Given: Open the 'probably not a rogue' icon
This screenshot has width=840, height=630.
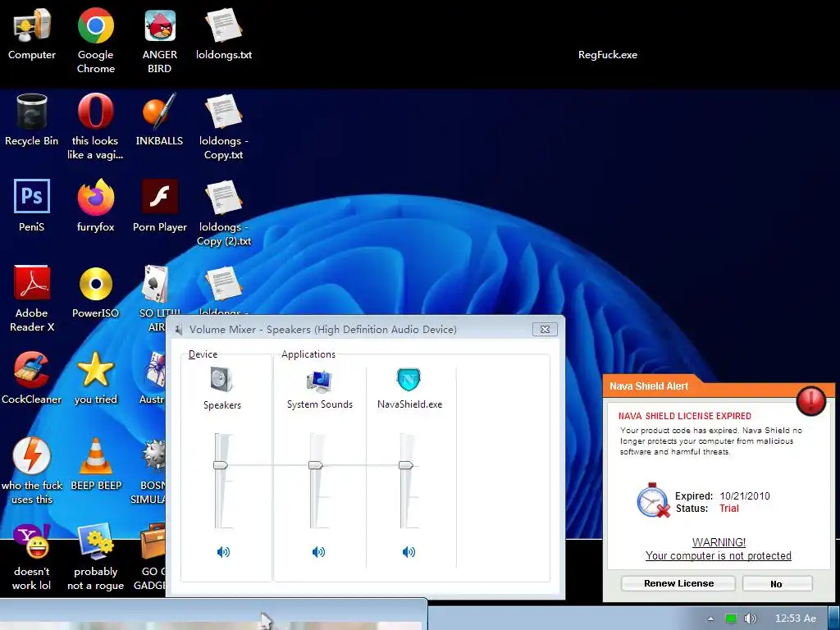Looking at the screenshot, I should point(95,541).
